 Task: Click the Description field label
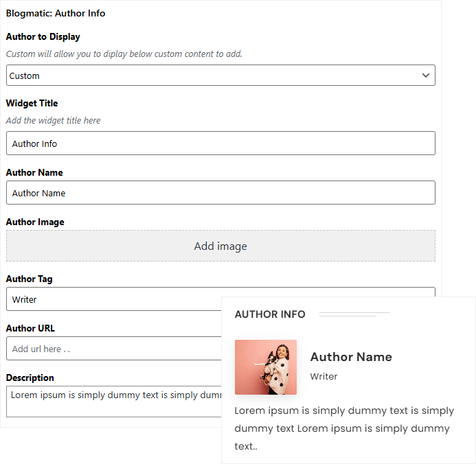point(30,378)
